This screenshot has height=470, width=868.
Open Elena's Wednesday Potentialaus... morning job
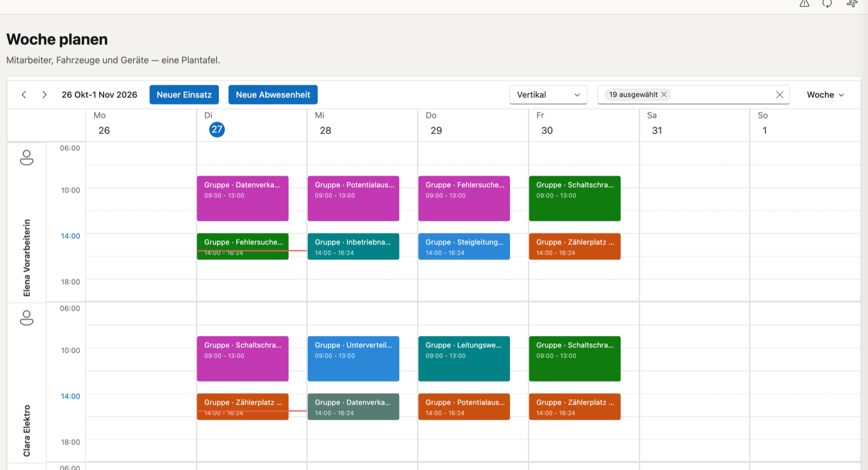[x=353, y=198]
